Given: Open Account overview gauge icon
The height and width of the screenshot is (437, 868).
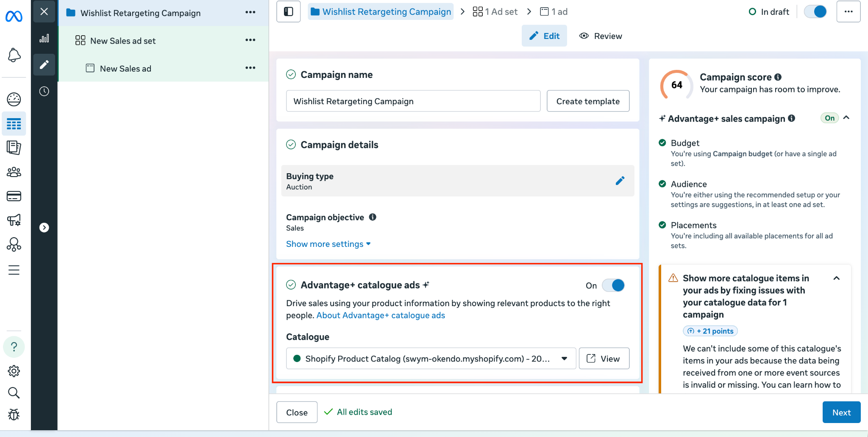Looking at the screenshot, I should tap(14, 99).
